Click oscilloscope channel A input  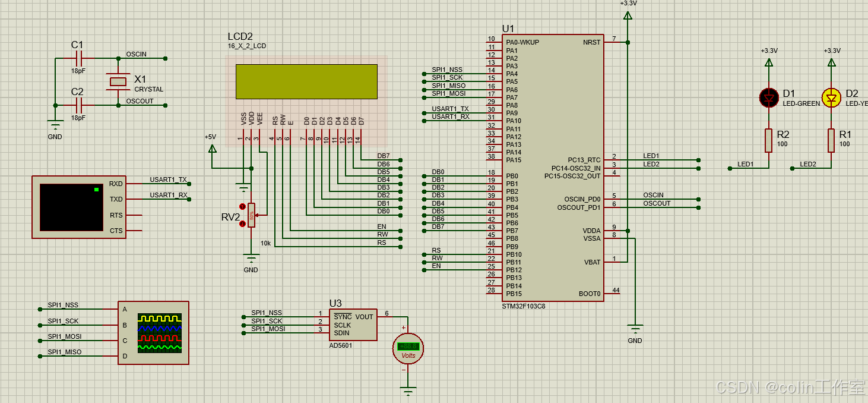(125, 309)
